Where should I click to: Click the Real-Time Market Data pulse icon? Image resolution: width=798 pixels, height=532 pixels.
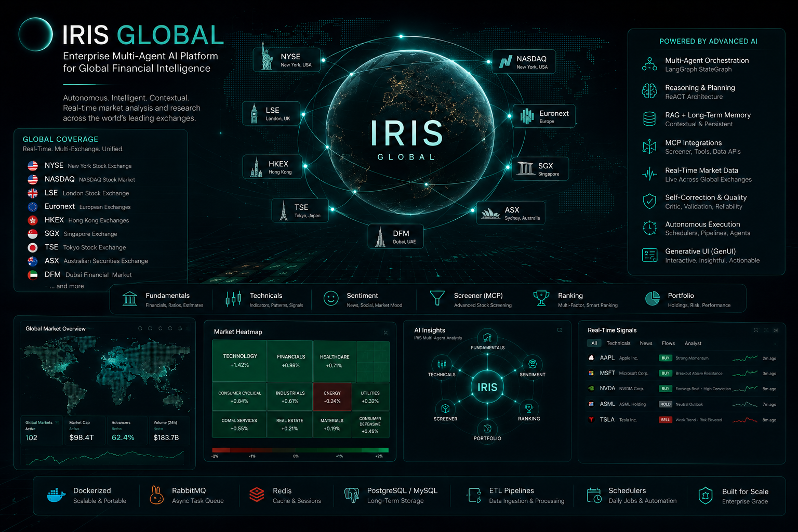tap(649, 174)
